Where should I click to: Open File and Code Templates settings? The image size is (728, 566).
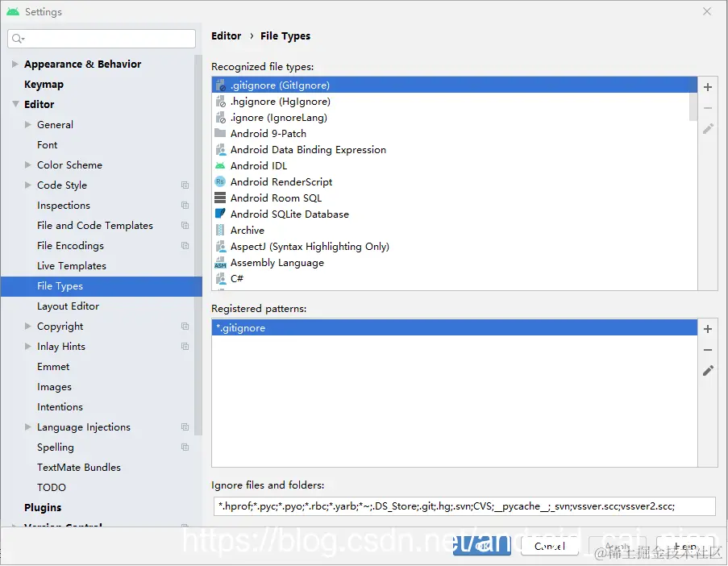(x=94, y=225)
